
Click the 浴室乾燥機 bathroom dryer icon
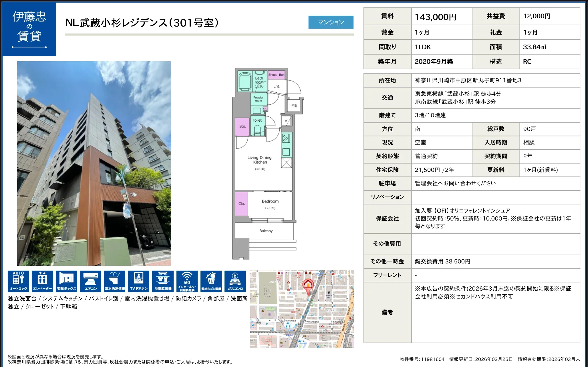pos(163,281)
